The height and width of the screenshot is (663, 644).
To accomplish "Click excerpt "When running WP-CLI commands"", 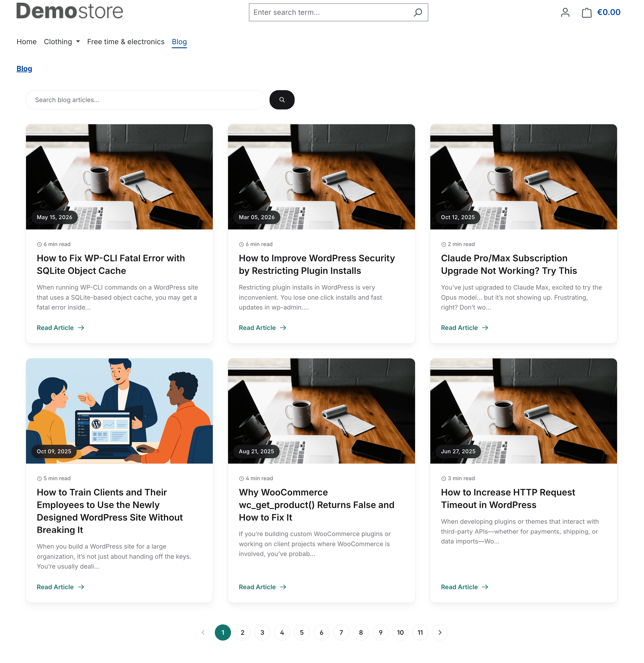I will (x=117, y=297).
